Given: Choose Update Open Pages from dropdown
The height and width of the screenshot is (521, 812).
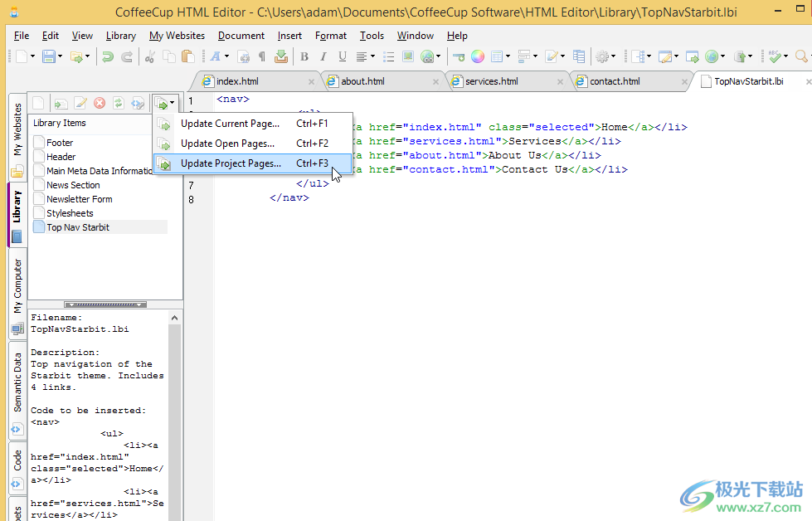Looking at the screenshot, I should 253,144.
